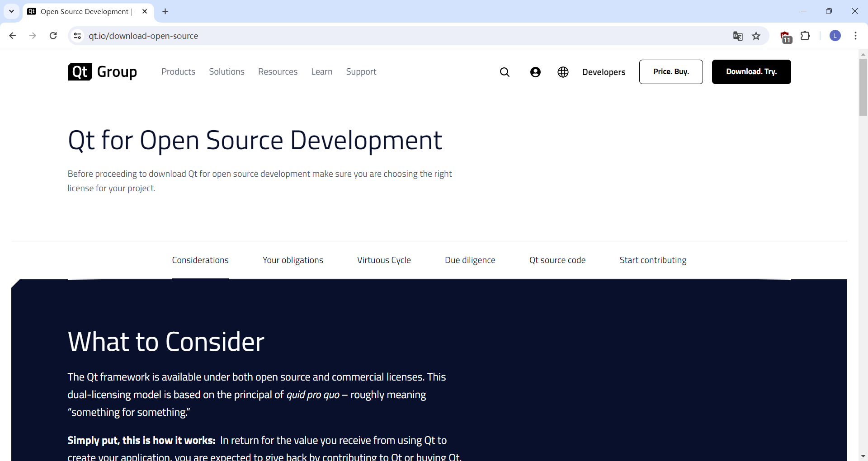Viewport: 868px width, 461px height.
Task: Expand the tab search dropdown arrow
Action: pyautogui.click(x=11, y=11)
